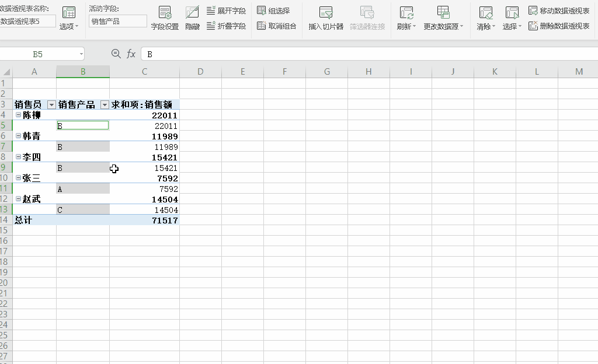Open Change Data Source (更改数据源) menu
Image resolution: width=598 pixels, height=364 pixels.
tap(443, 27)
